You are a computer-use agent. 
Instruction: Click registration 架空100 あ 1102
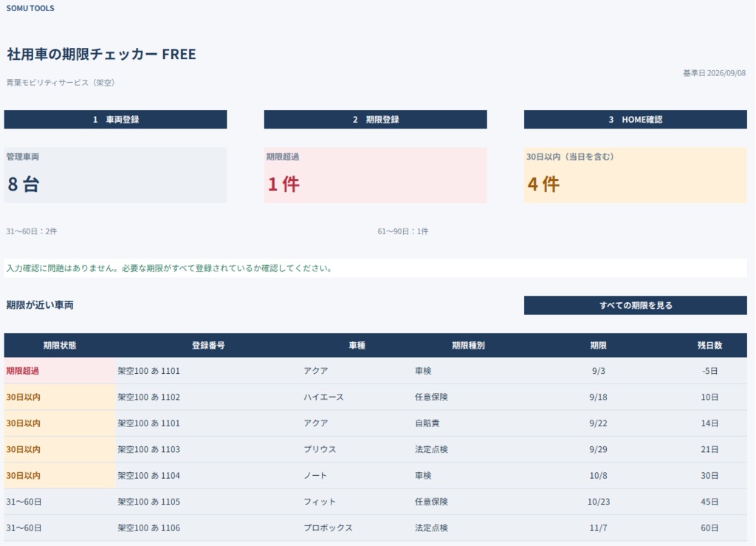(148, 397)
